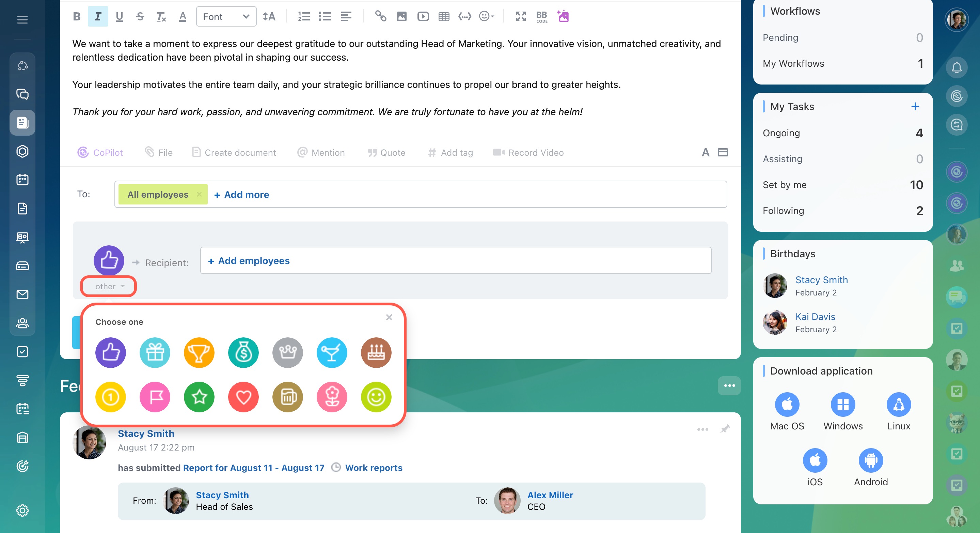The width and height of the screenshot is (980, 533).
Task: Click the Add more recipients link
Action: click(x=241, y=195)
